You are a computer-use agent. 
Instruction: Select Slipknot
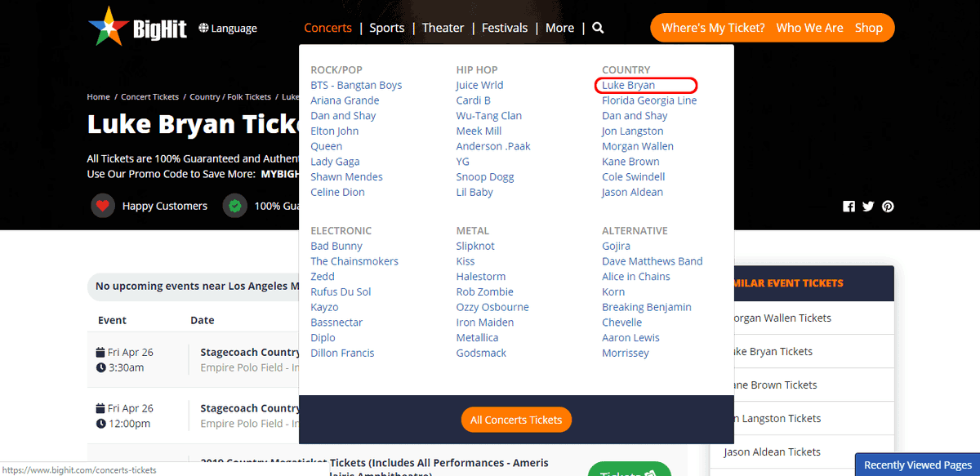click(x=475, y=246)
